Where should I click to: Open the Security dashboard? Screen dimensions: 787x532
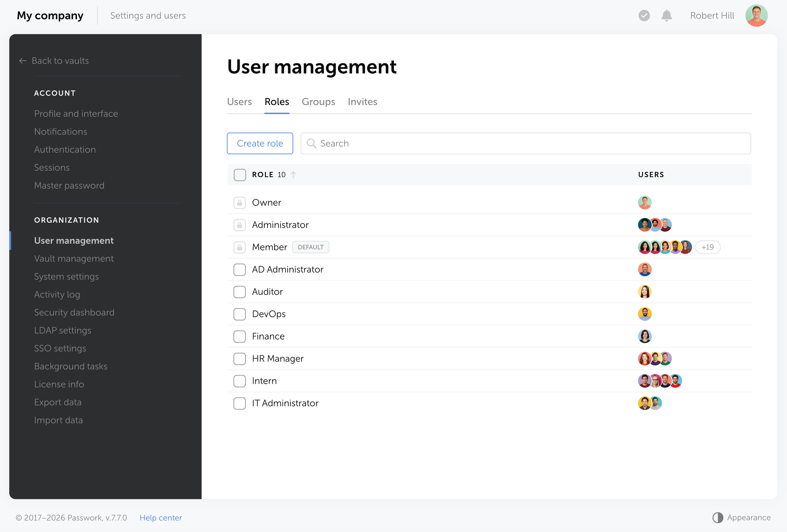[74, 312]
